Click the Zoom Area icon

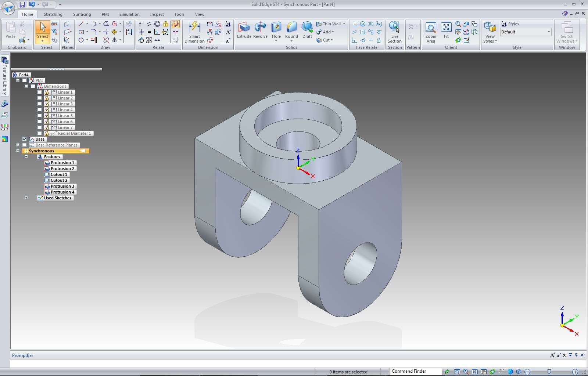click(x=431, y=32)
